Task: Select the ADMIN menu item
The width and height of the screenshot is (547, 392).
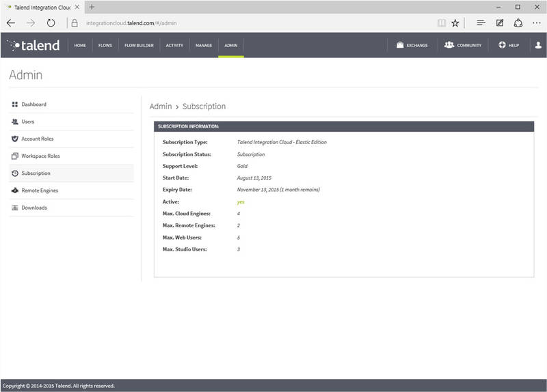Action: click(231, 45)
